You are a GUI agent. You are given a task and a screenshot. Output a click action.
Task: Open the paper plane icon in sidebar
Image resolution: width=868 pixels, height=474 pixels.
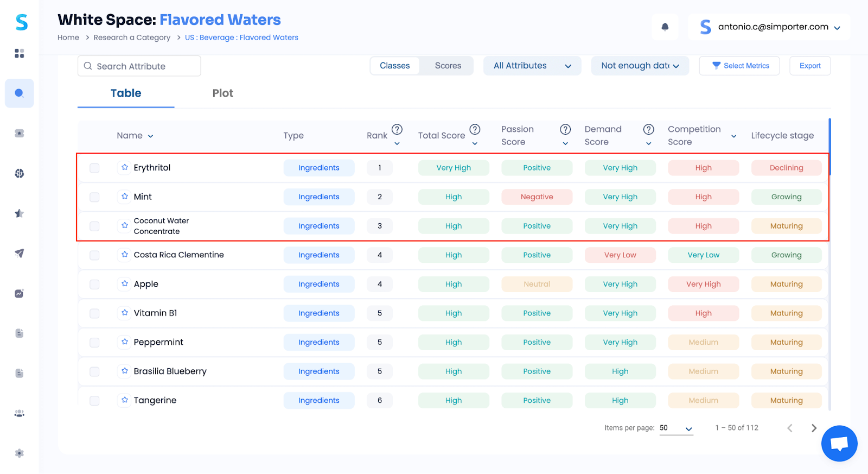(x=20, y=253)
